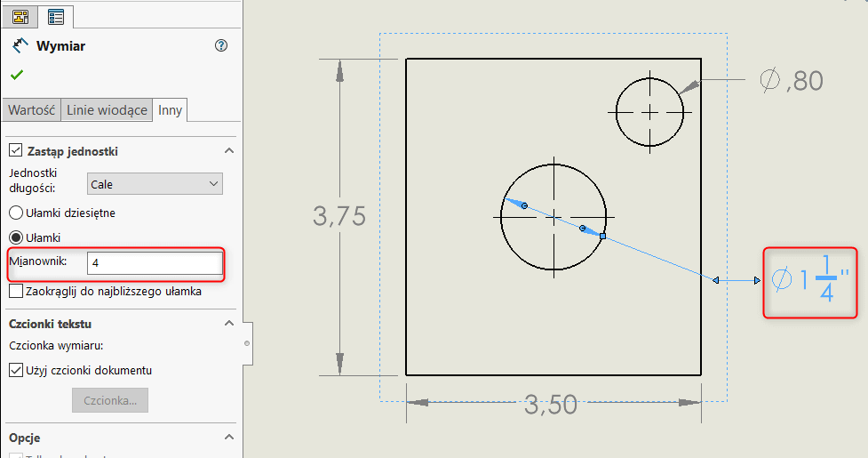Viewport: 868px width, 458px height.
Task: Open help for the Wymiar panel
Action: (221, 45)
